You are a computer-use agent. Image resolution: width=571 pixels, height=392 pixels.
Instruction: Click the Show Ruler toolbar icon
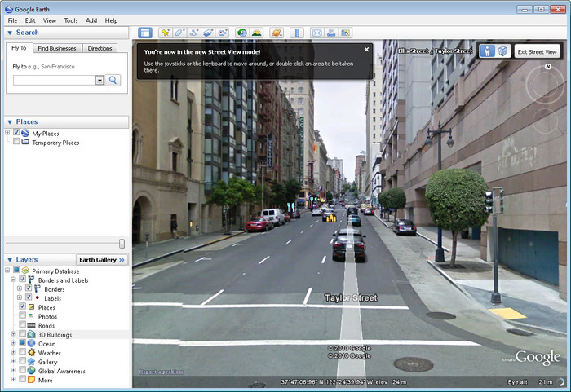coord(296,33)
